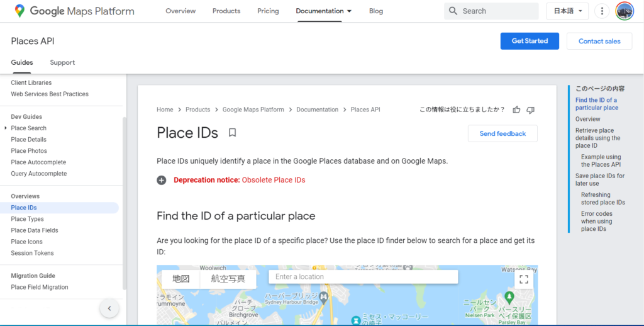Screen dimensions: 644x326
Task: Go to Home breadcrumb
Action: point(165,110)
